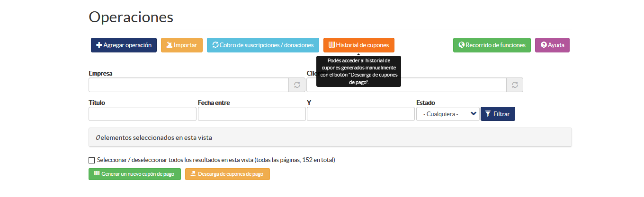This screenshot has width=644, height=197.
Task: Click the Seleccionar / deseleccionar todos label text
Action: 216,160
